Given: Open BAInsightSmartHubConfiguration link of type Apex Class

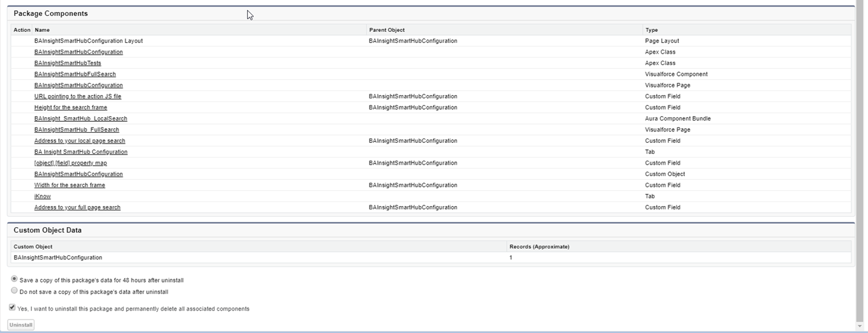Looking at the screenshot, I should [x=79, y=52].
